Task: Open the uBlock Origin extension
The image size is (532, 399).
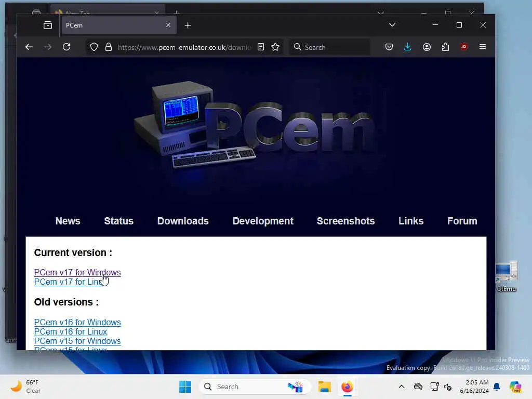Action: pos(464,47)
